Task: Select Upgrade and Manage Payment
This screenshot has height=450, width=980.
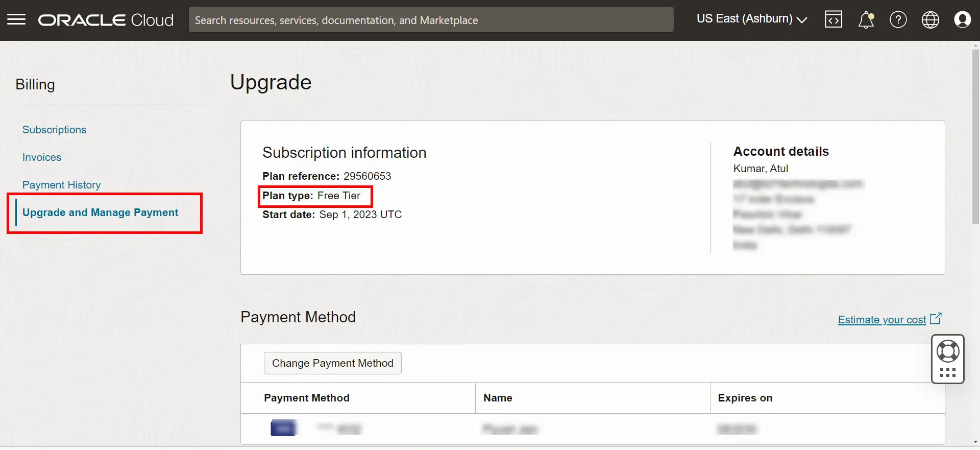Action: (100, 212)
